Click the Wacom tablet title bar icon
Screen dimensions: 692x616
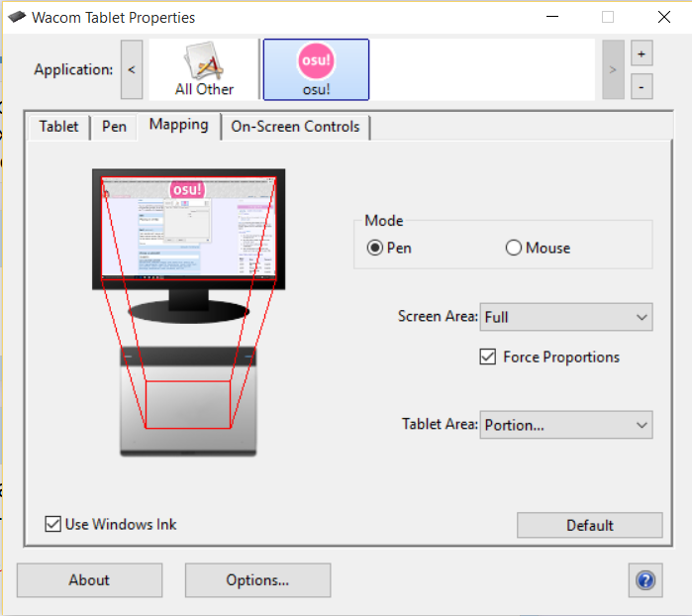tap(17, 17)
